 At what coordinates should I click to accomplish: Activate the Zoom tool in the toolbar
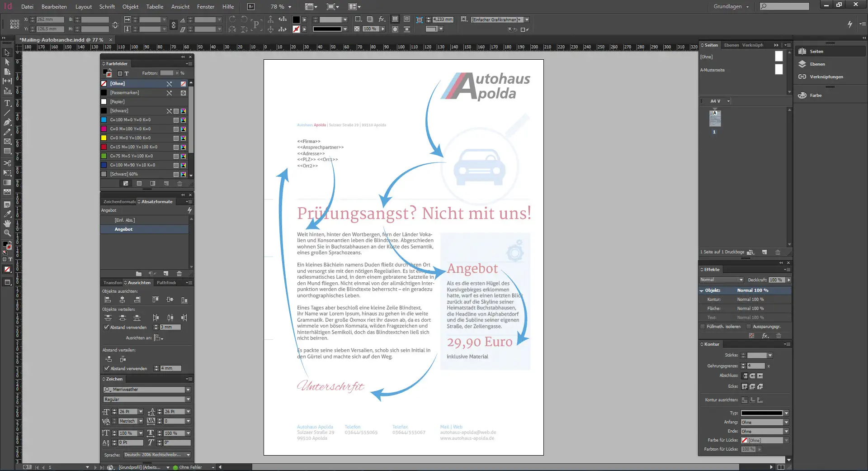[7, 233]
